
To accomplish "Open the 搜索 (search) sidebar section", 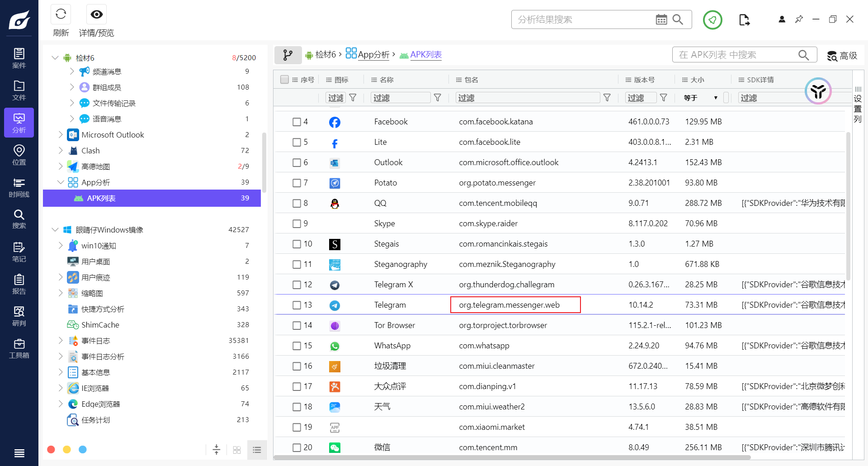I will 19,219.
